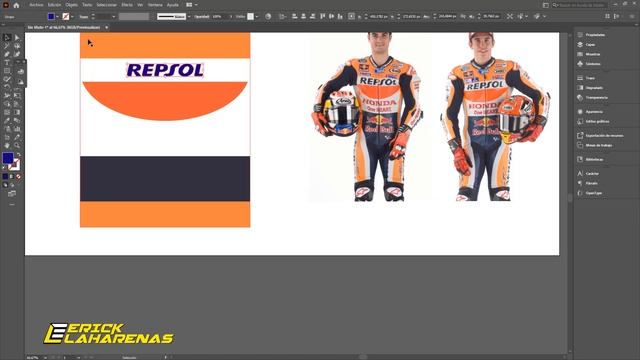The image size is (640, 360).
Task: Select the Width tool
Action: click(x=7, y=96)
